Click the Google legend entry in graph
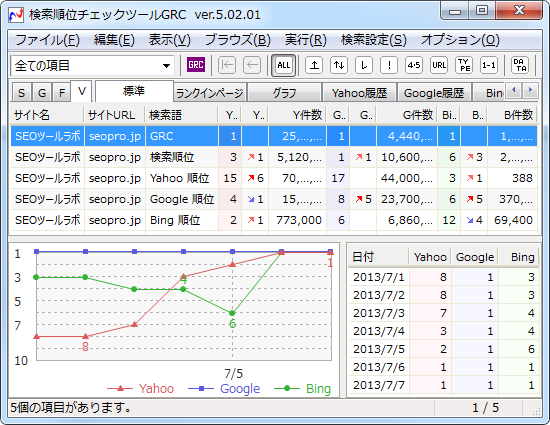This screenshot has width=550, height=425. pos(224,389)
